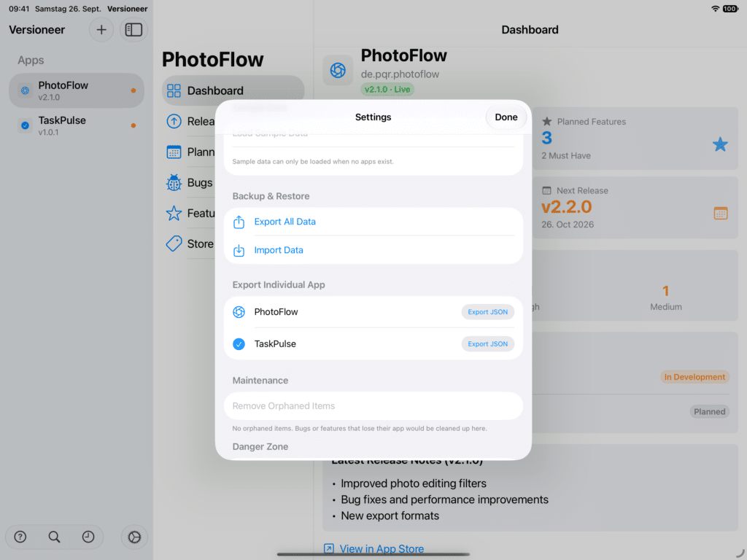This screenshot has width=747, height=560.
Task: Open Dashboard section in PhotoFlow menu
Action: [233, 90]
